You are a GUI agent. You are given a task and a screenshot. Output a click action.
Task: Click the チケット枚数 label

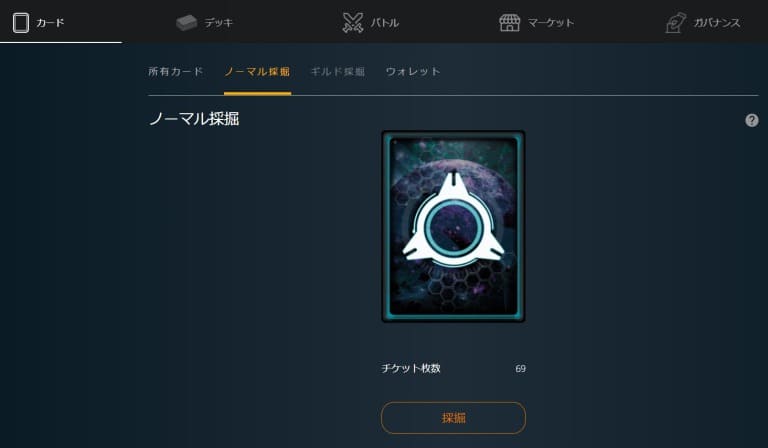(411, 368)
